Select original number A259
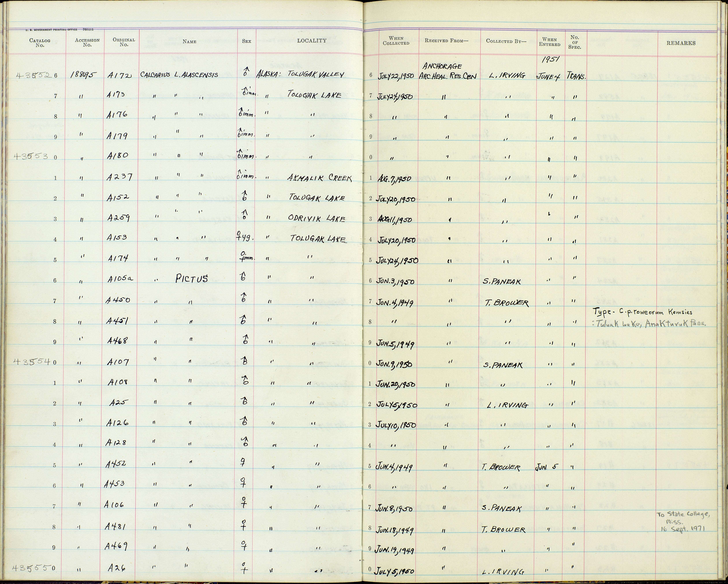 click(x=119, y=218)
